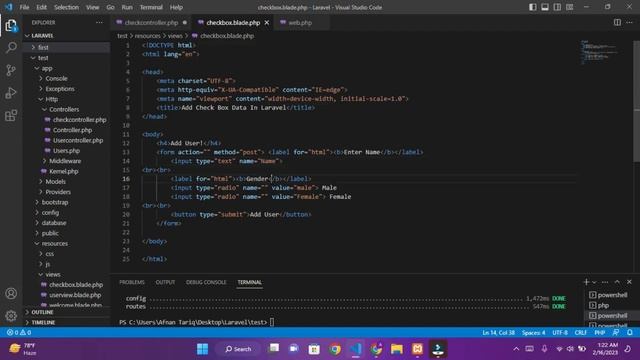Open the File menu
640x360 pixels.
coord(24,7)
